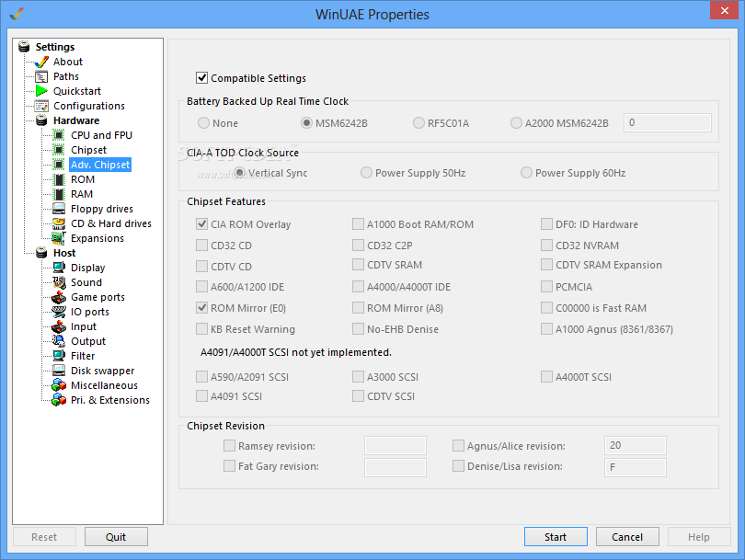The height and width of the screenshot is (560, 745).
Task: Click the Quit button
Action: pos(116,537)
